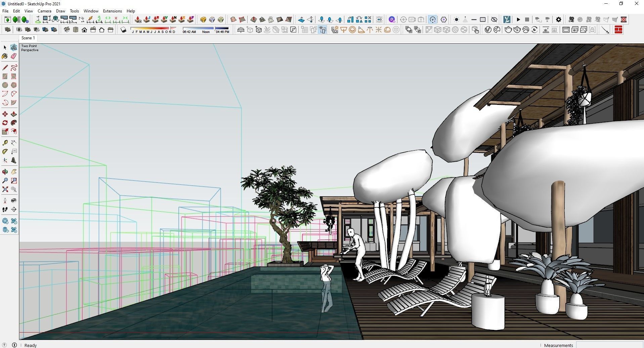The image size is (644, 348).
Task: Click the info circle in status bar
Action: coord(14,345)
